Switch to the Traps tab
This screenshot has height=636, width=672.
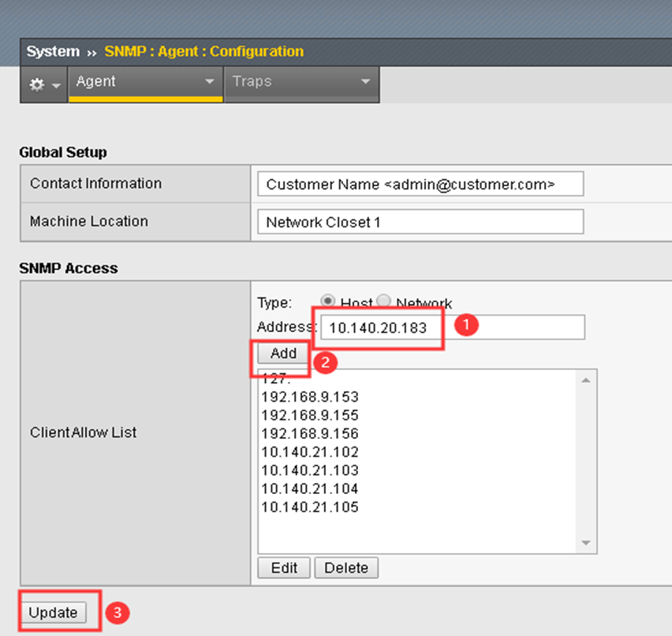click(x=301, y=84)
